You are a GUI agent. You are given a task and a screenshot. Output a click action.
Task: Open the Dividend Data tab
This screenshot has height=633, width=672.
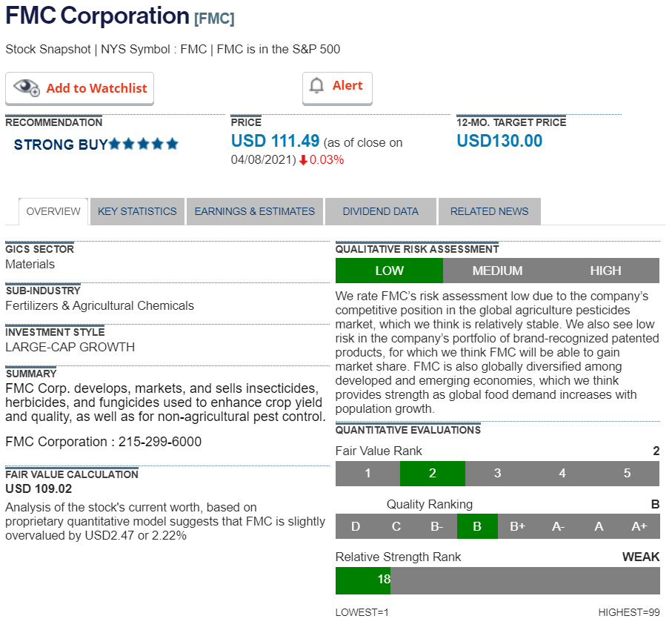click(x=381, y=211)
